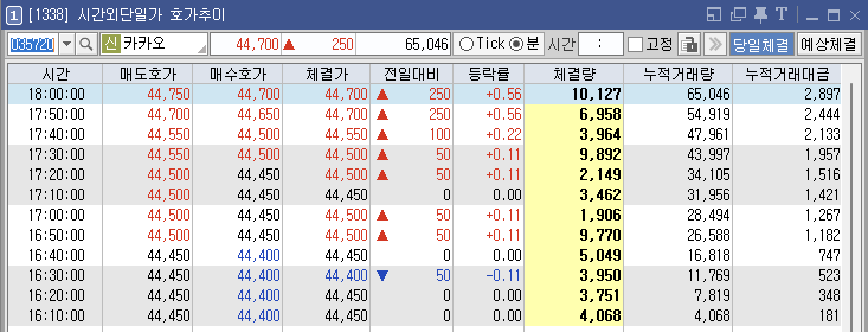Click volume value 1,906
868x332 pixels.
[601, 215]
